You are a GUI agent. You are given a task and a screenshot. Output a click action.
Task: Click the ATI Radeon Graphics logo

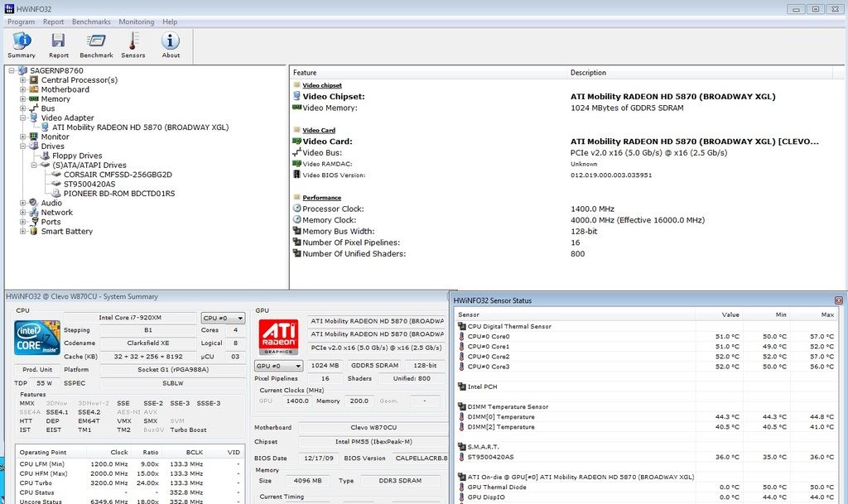(278, 337)
